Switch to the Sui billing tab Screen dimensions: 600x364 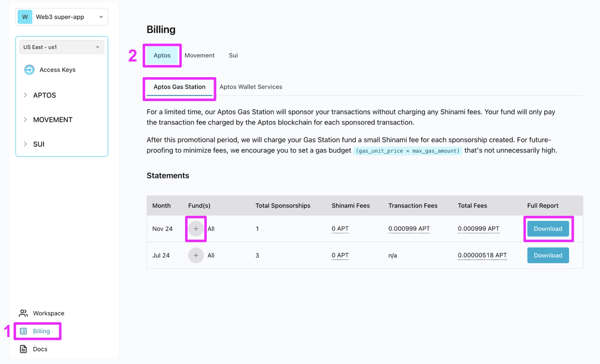tap(233, 55)
